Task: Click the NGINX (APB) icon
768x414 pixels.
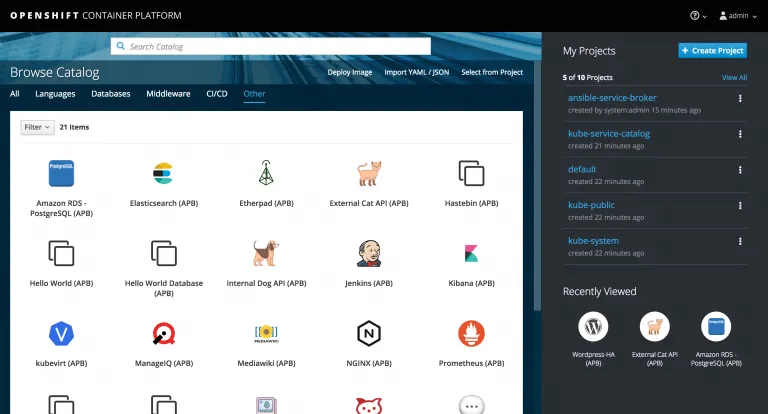Action: coord(369,333)
